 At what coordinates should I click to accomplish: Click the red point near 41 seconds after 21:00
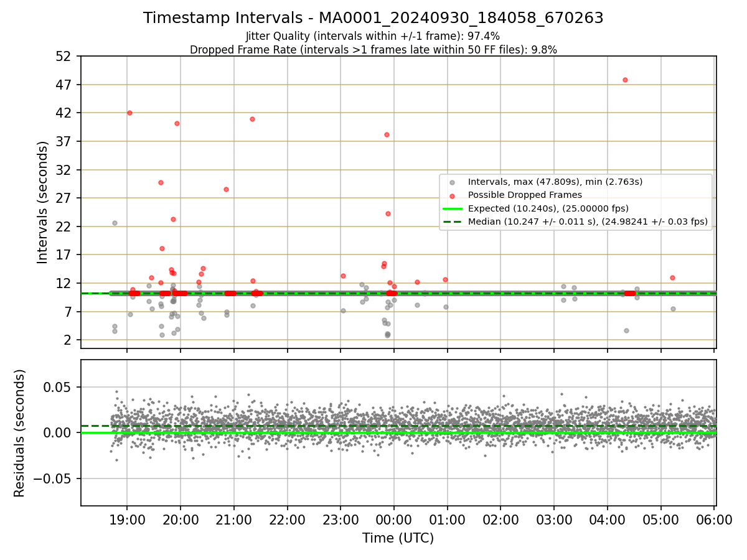tap(252, 119)
